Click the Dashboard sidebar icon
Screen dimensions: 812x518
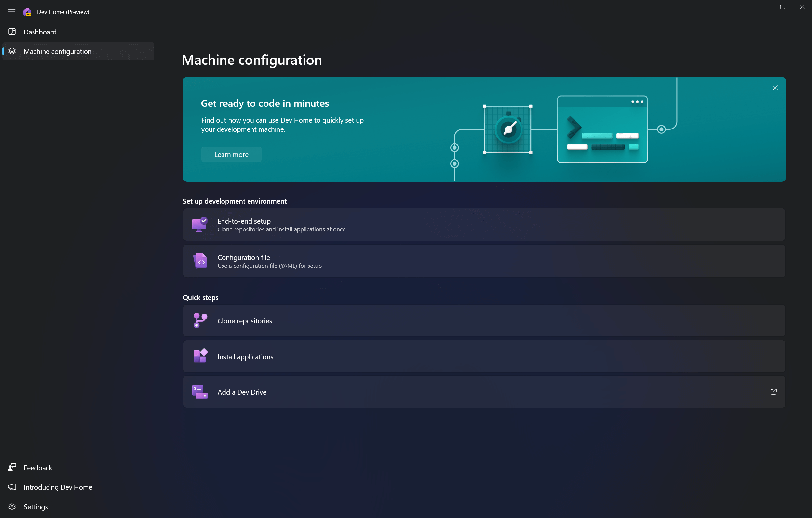pos(12,32)
